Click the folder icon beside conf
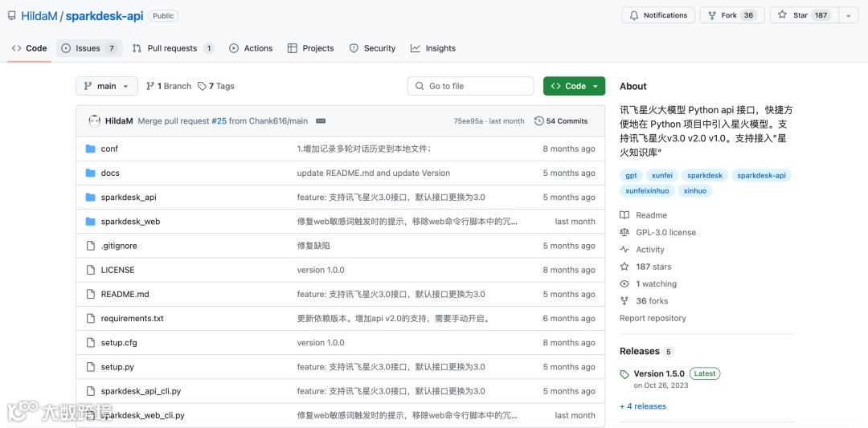This screenshot has width=868, height=428. (x=91, y=149)
